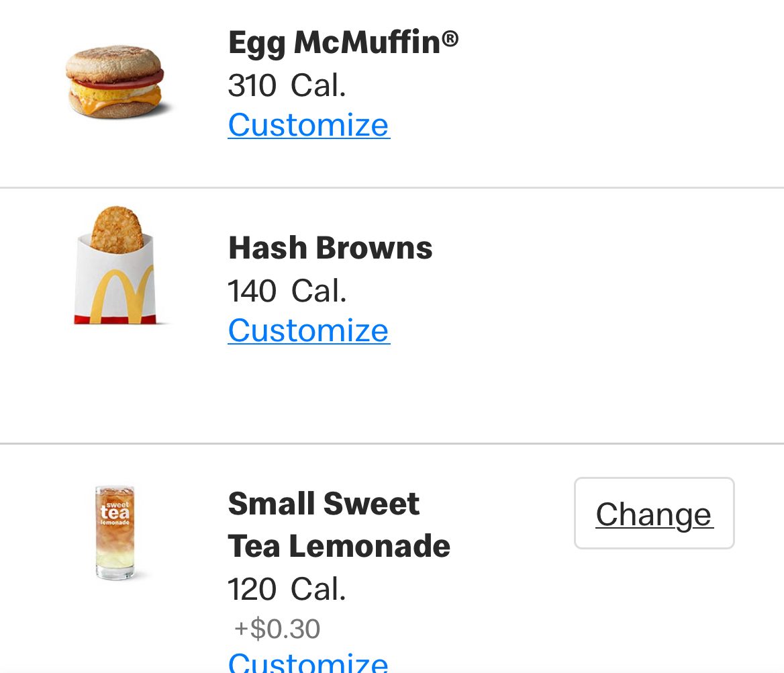Open Customize for the Egg McMuffin

[x=309, y=125]
